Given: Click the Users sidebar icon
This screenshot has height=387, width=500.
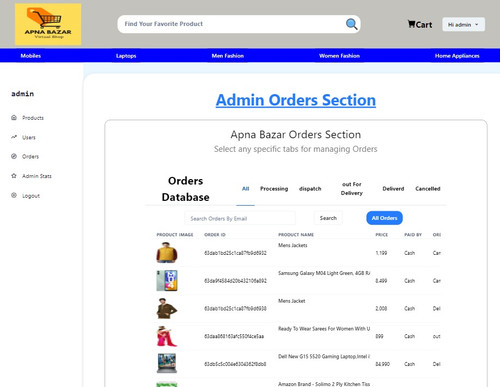Looking at the screenshot, I should click(14, 137).
